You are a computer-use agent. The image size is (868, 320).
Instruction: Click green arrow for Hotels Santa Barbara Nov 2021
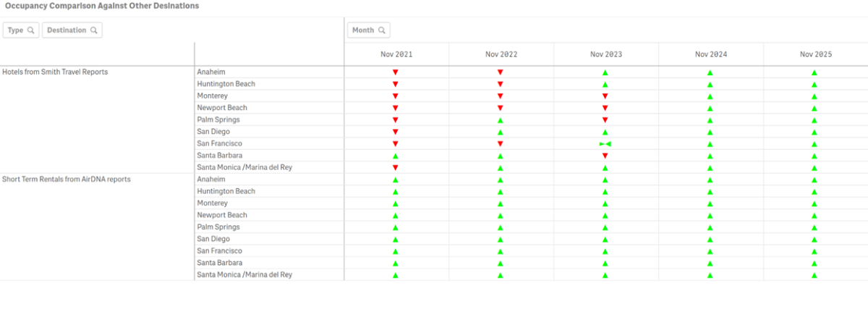tap(396, 156)
